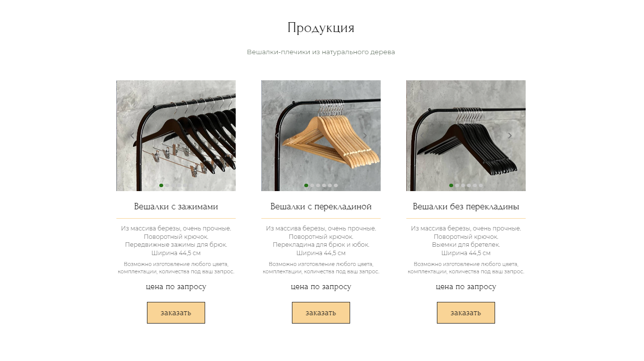Open the Вешалки с зажимами title
This screenshot has width=644, height=361.
click(176, 206)
